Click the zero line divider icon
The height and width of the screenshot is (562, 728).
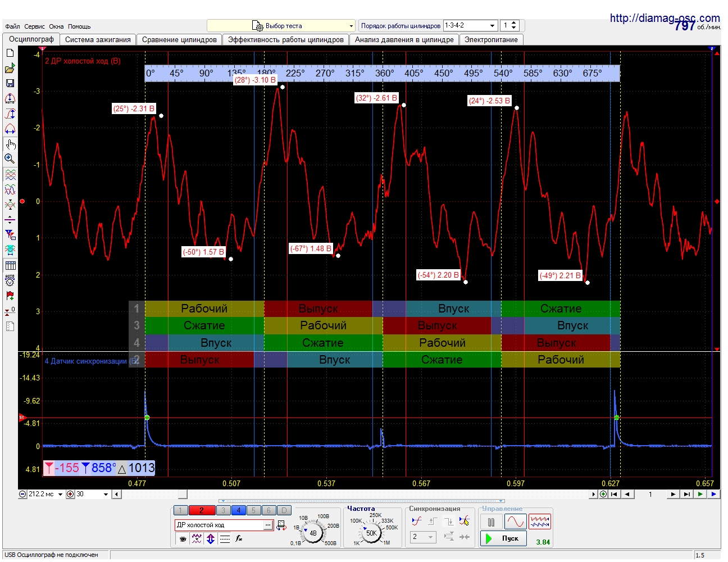(10, 220)
